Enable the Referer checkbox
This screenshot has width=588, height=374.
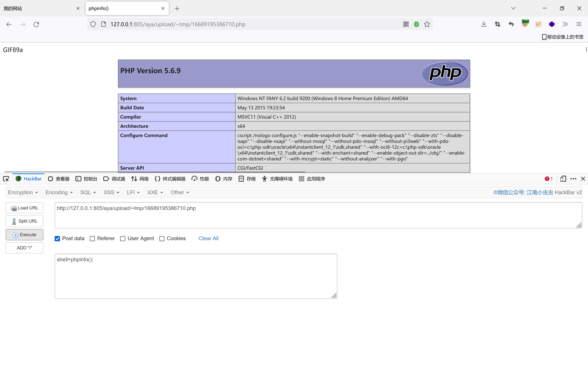(x=92, y=239)
